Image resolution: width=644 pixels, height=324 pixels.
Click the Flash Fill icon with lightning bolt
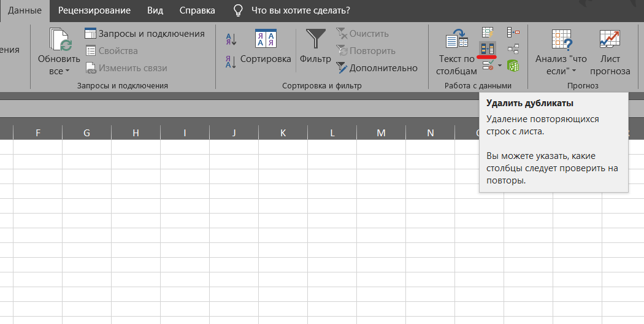point(488,32)
